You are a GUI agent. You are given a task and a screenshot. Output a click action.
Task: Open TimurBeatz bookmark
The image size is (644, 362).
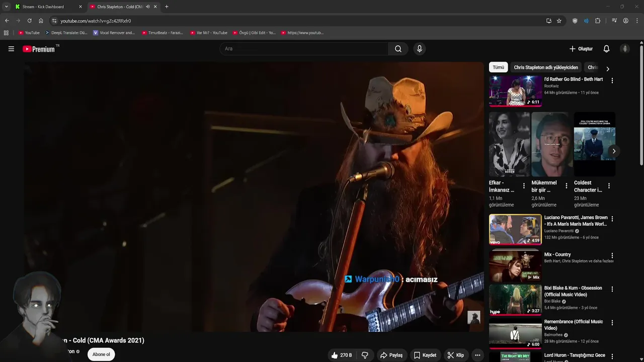(x=163, y=33)
